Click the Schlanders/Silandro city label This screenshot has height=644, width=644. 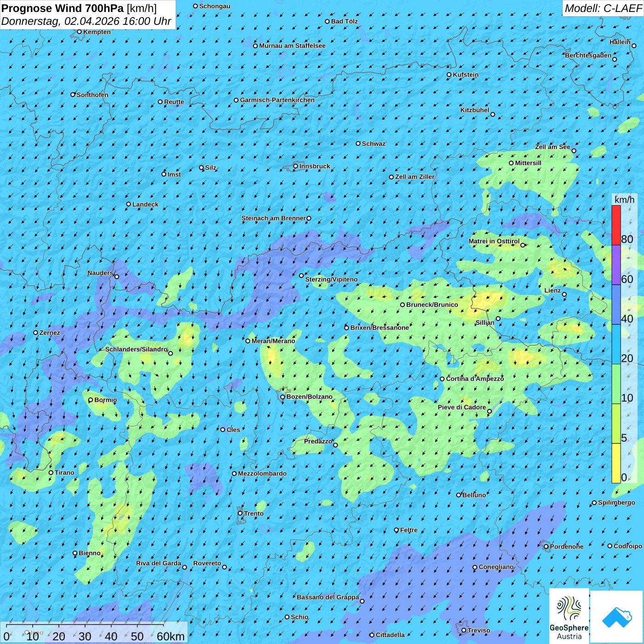136,349
